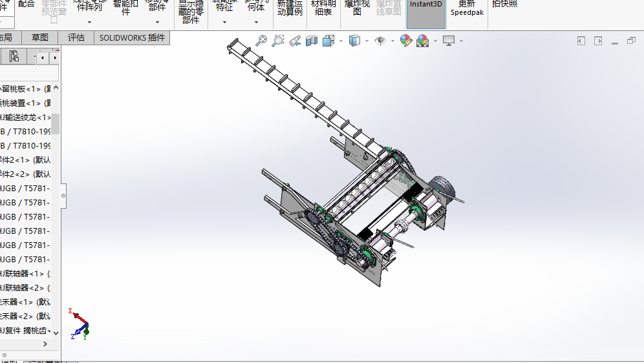The height and width of the screenshot is (363, 644).
Task: Click the Hide/Show Items eye icon
Action: 380,41
